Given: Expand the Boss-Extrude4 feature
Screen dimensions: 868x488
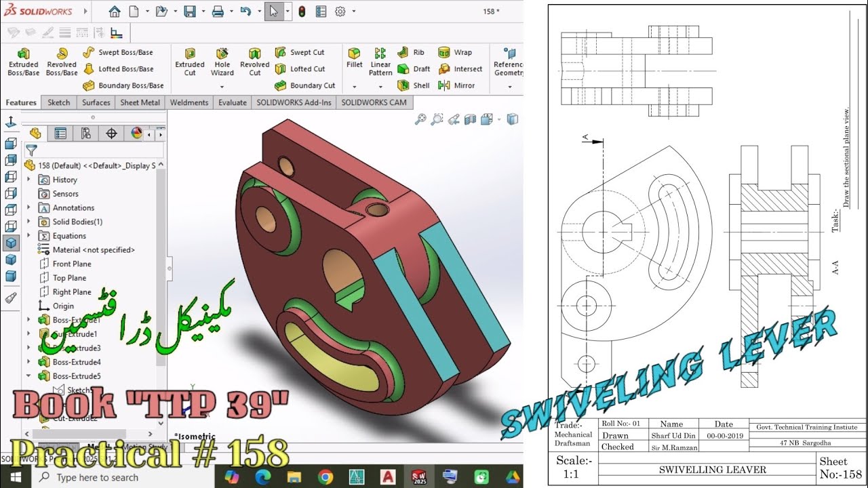Looking at the screenshot, I should pos(28,362).
